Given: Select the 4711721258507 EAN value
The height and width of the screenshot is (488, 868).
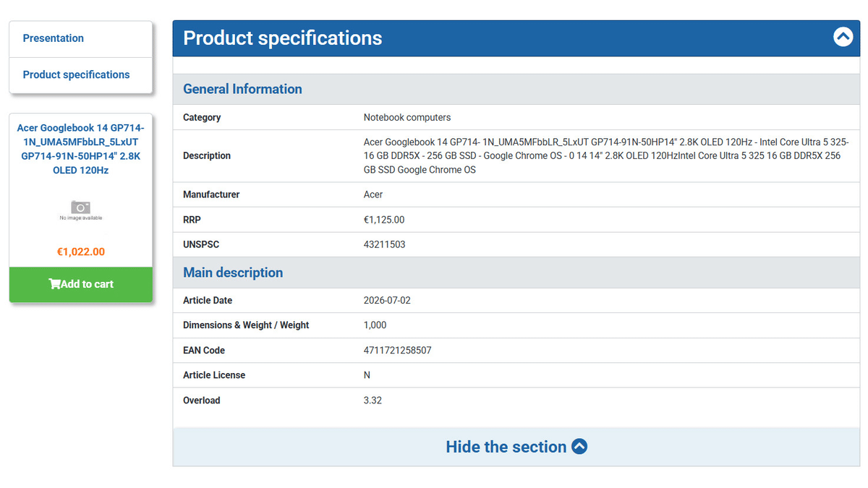Looking at the screenshot, I should click(398, 350).
